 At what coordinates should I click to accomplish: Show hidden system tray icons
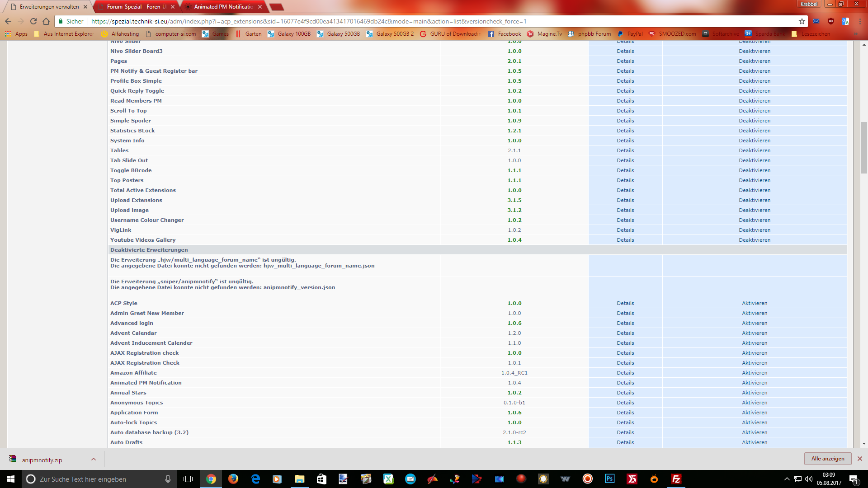point(787,479)
